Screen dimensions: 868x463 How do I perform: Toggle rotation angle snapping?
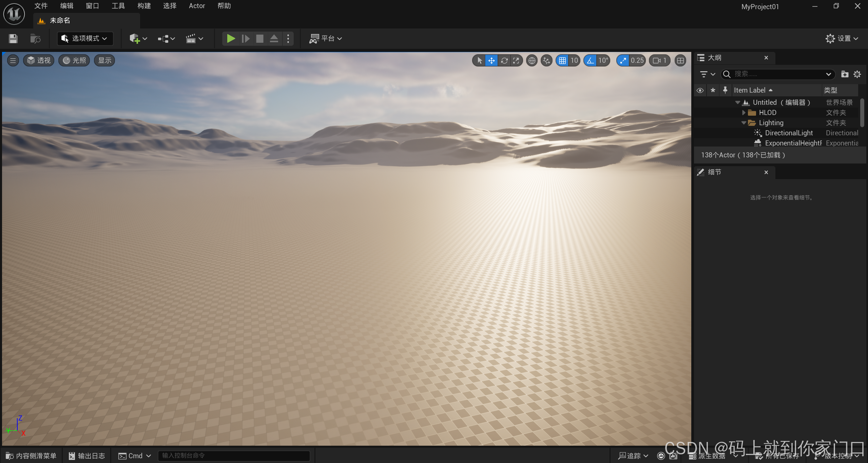point(590,60)
